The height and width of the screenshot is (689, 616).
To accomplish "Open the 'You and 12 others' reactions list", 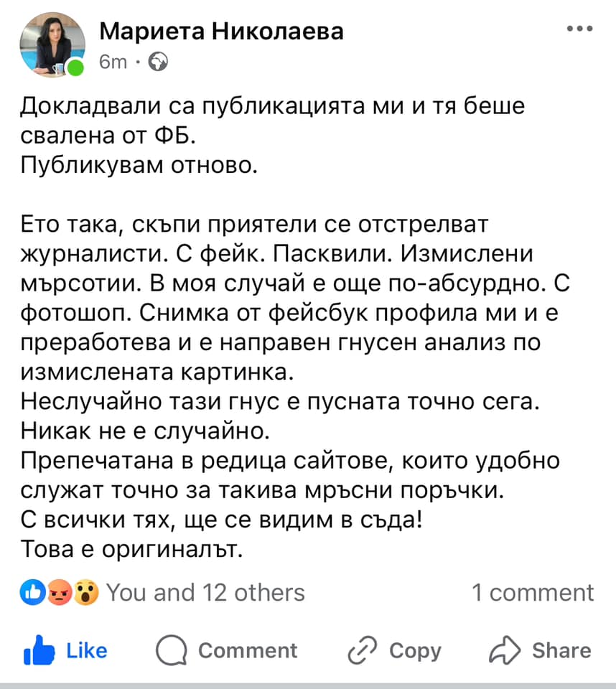I will [x=205, y=592].
